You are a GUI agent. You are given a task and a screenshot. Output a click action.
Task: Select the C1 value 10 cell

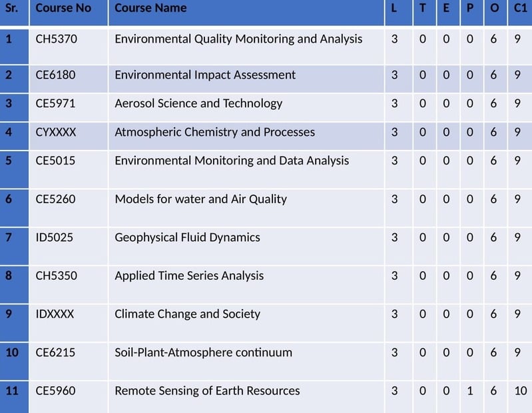coord(520,397)
